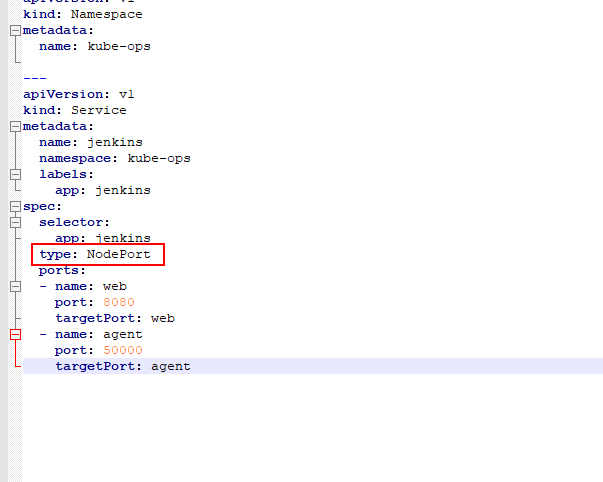
Task: Click the 'name: jenkins' line
Action: click(x=91, y=142)
